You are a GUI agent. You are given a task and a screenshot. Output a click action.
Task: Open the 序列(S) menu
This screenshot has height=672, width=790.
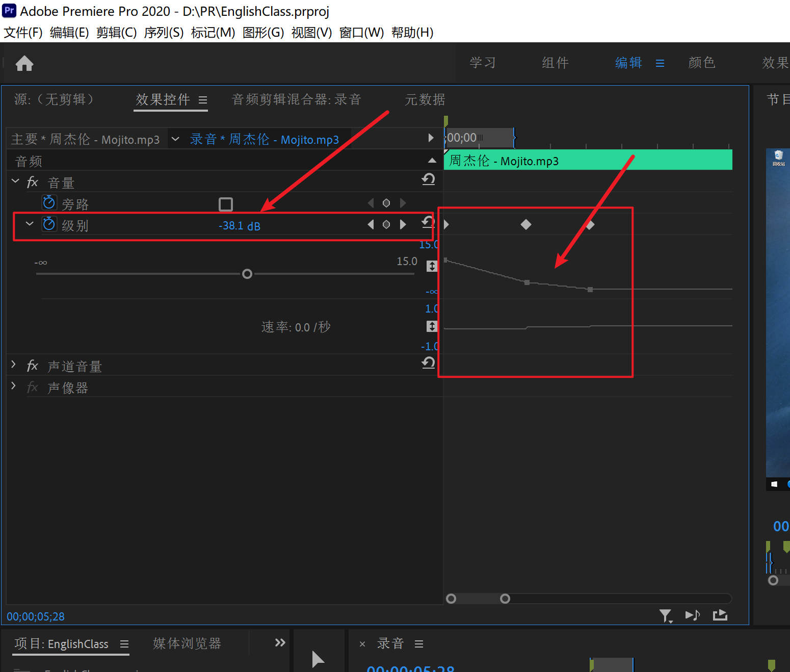coord(164,33)
